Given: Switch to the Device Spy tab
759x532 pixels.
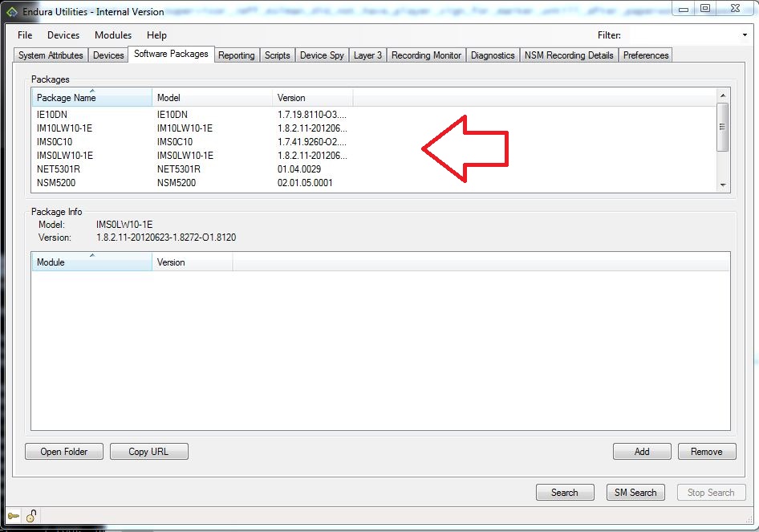Looking at the screenshot, I should coord(321,55).
